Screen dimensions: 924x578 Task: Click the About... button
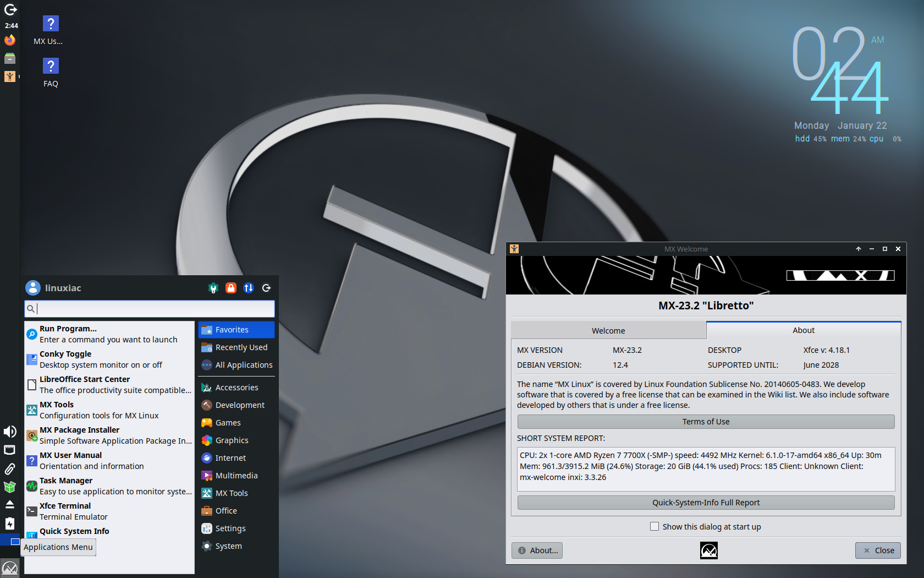(537, 550)
